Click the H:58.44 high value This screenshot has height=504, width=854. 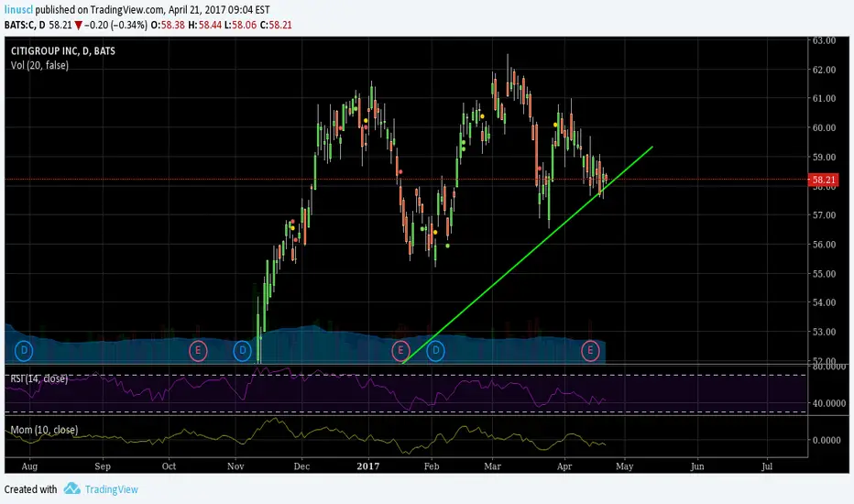coord(204,25)
